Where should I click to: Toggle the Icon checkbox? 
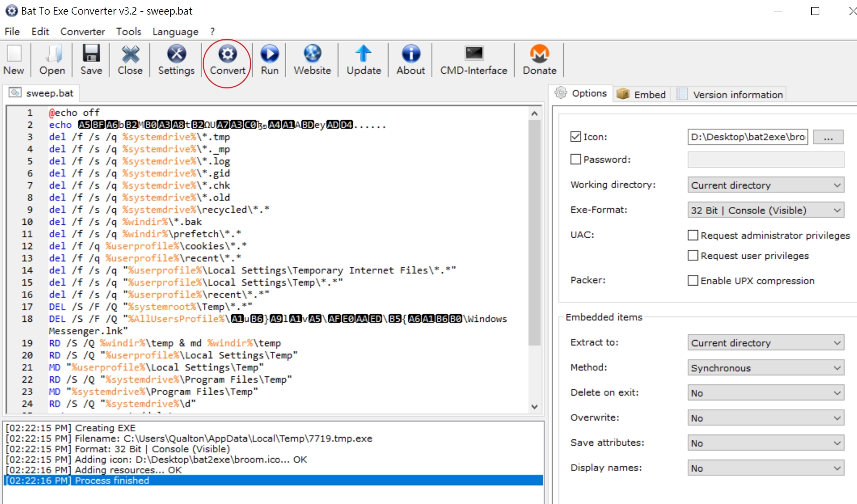point(576,136)
